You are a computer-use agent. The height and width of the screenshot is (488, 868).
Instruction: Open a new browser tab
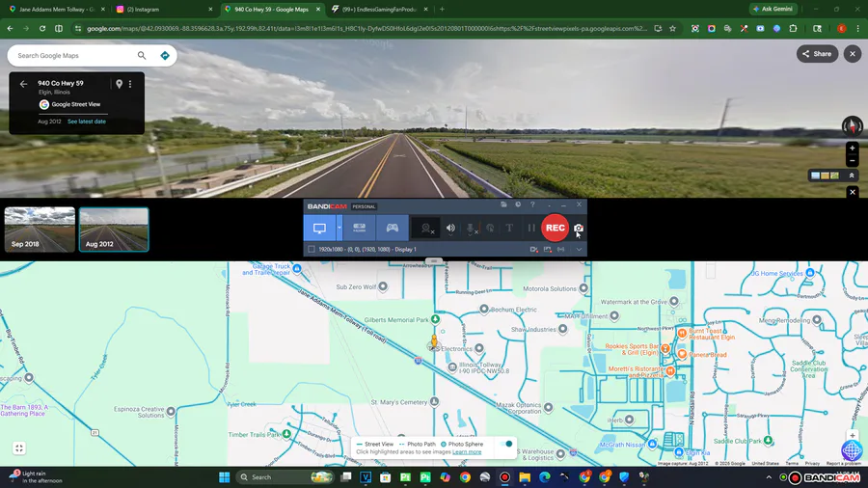[442, 10]
